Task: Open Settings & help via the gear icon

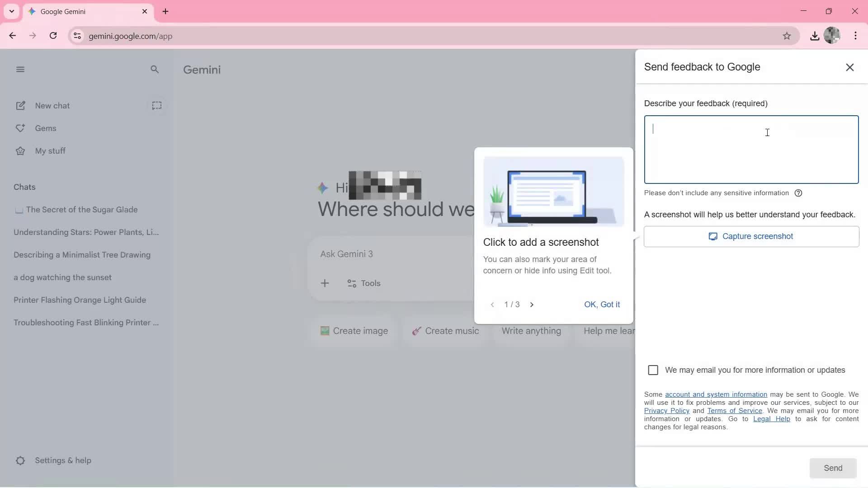Action: coord(20,460)
